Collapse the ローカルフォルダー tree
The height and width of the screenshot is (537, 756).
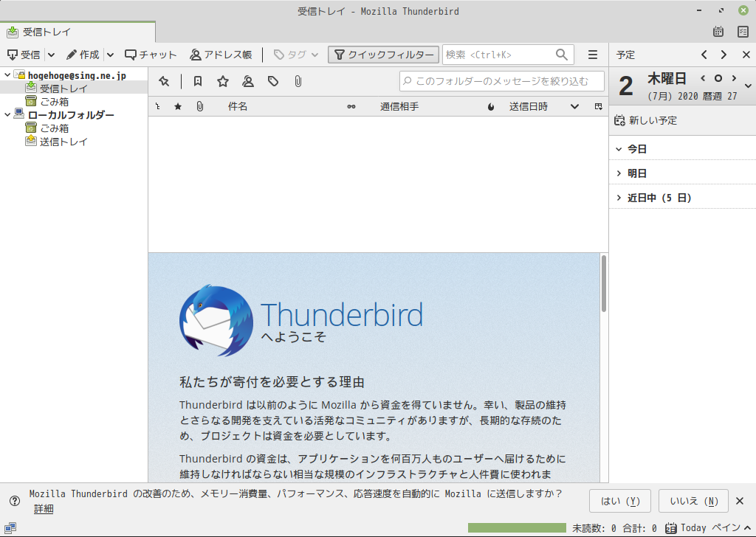coord(7,114)
